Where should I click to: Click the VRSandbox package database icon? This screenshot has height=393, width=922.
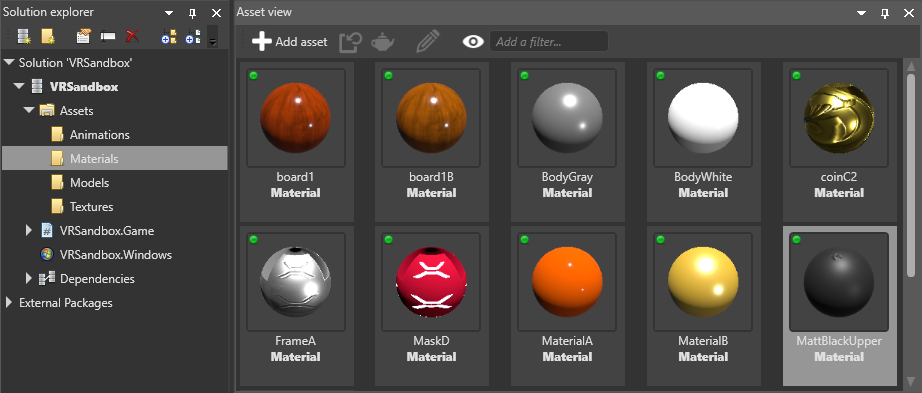[36, 86]
